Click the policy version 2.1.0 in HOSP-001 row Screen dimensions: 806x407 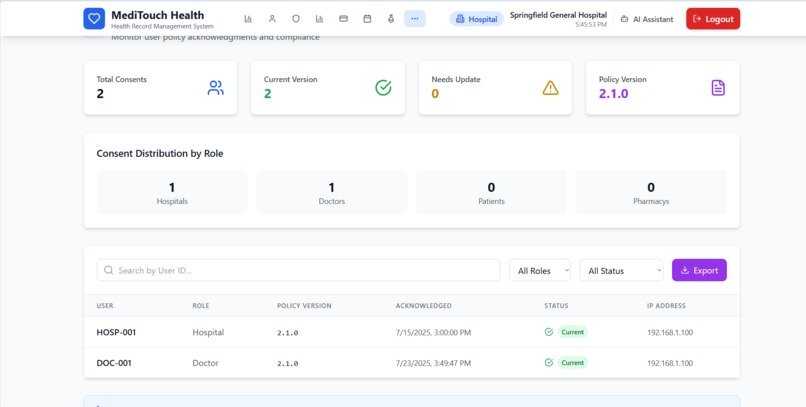pos(287,333)
